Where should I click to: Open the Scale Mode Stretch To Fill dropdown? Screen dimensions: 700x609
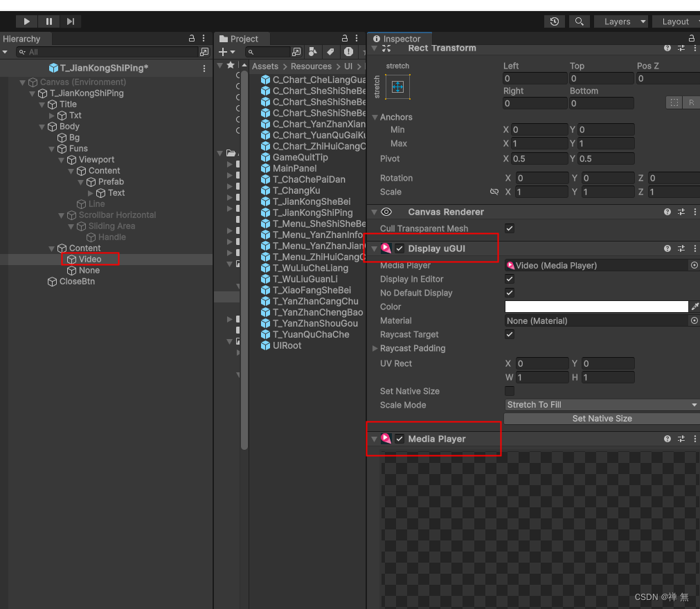click(x=602, y=405)
